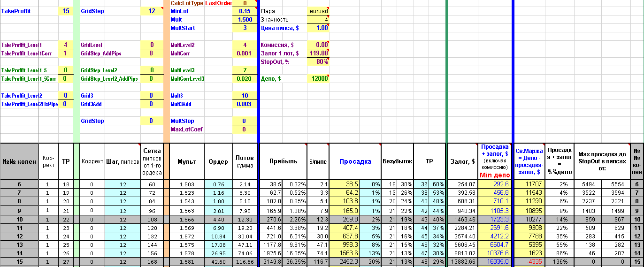
Task: Click the Ордер column header
Action: [x=218, y=161]
